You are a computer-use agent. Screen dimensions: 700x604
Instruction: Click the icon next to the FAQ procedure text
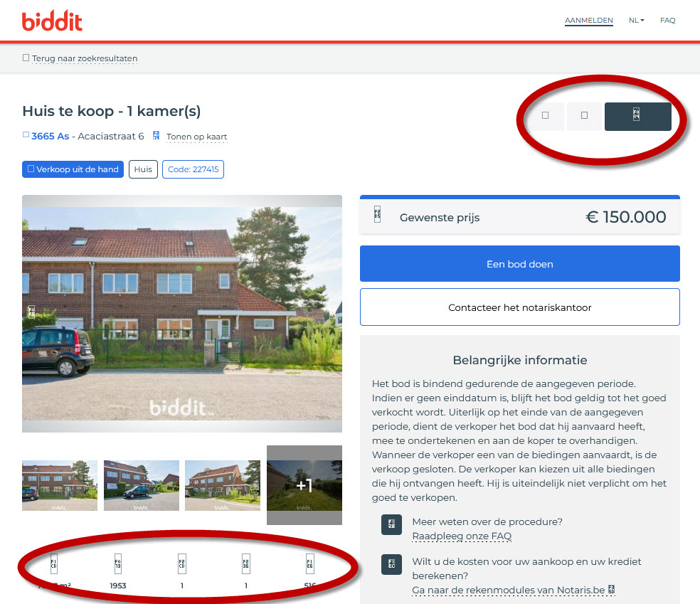[391, 524]
